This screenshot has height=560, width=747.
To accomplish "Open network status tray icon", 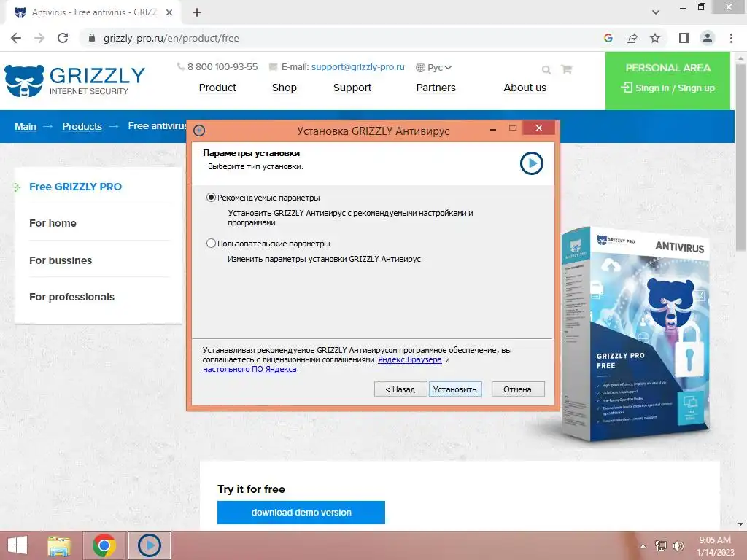I will tap(661, 546).
